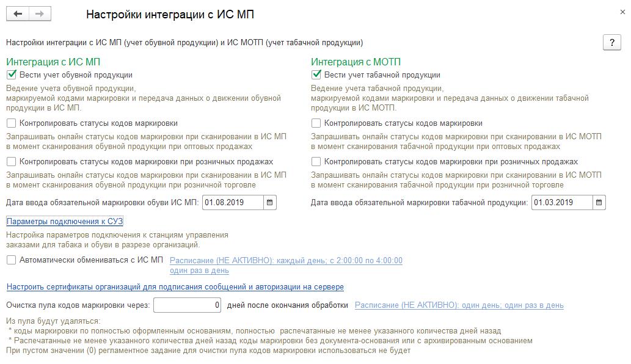The height and width of the screenshot is (364, 631).
Task: Click the forward navigation arrow
Action: [x=39, y=14]
